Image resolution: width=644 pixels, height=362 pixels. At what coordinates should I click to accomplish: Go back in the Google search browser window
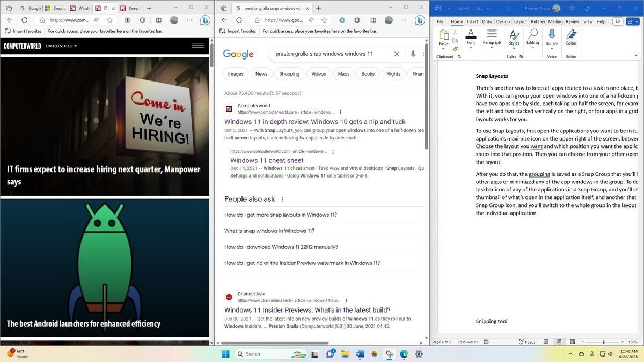tap(224, 20)
